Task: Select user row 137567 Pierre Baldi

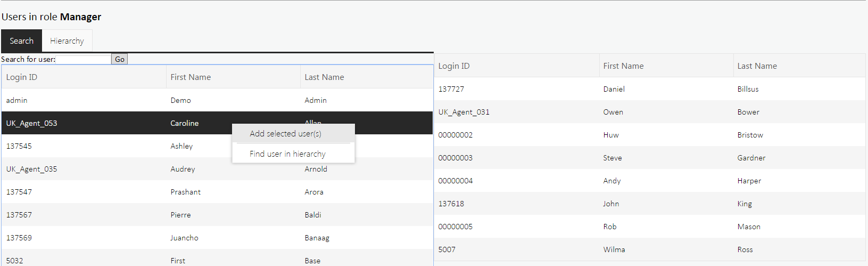Action: (106, 215)
